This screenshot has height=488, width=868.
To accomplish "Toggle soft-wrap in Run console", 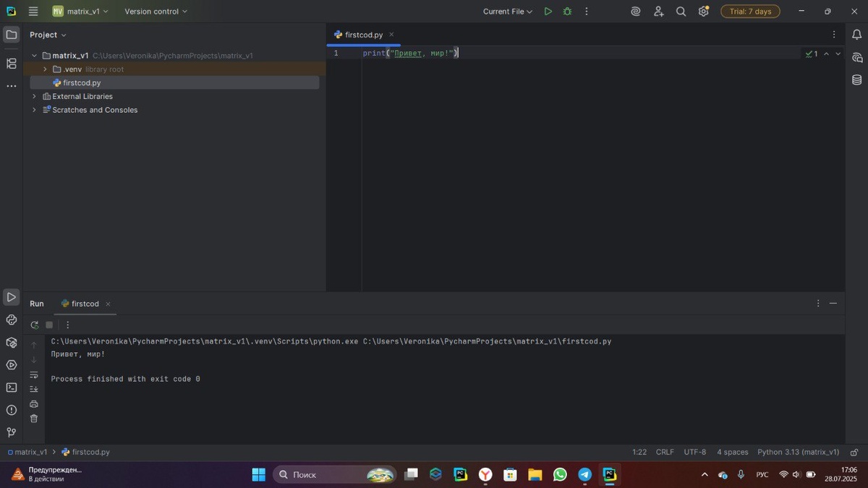I will tap(34, 374).
